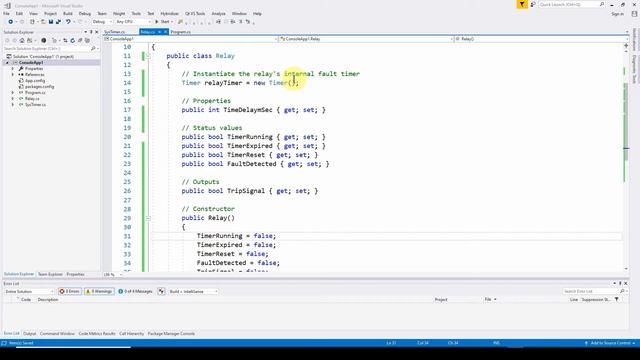Expand the Program.cs node in Solution Explorer

pyautogui.click(x=13, y=93)
